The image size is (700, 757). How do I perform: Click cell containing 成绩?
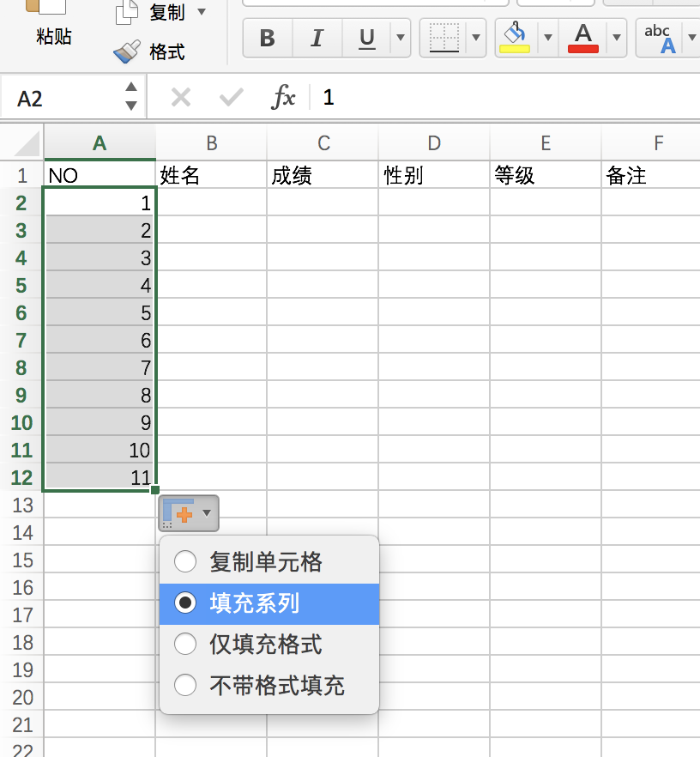pyautogui.click(x=323, y=175)
